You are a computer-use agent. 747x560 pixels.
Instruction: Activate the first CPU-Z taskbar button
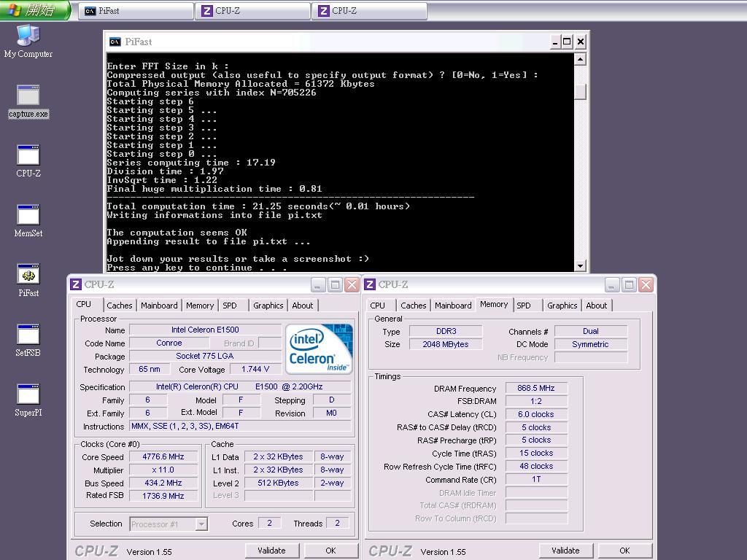[252, 11]
